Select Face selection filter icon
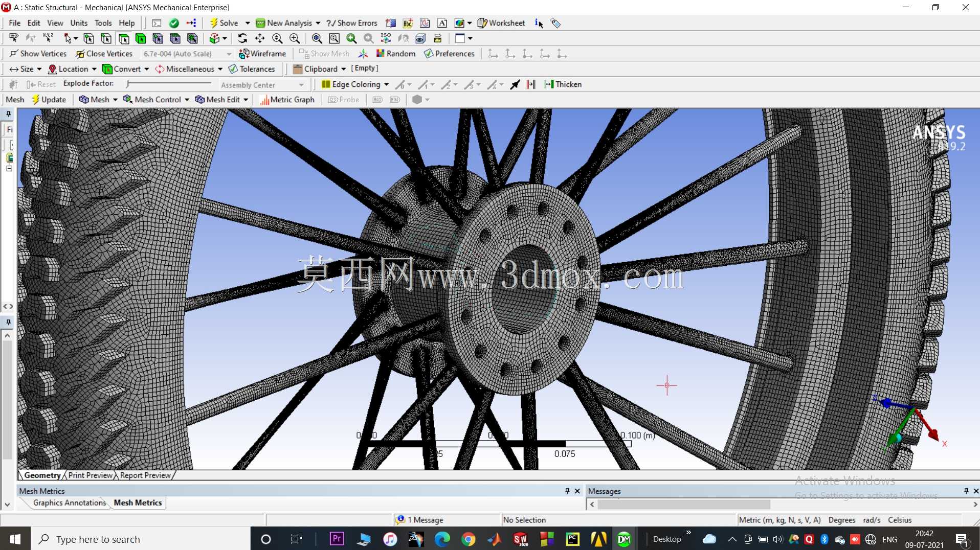980x550 pixels. pos(123,38)
